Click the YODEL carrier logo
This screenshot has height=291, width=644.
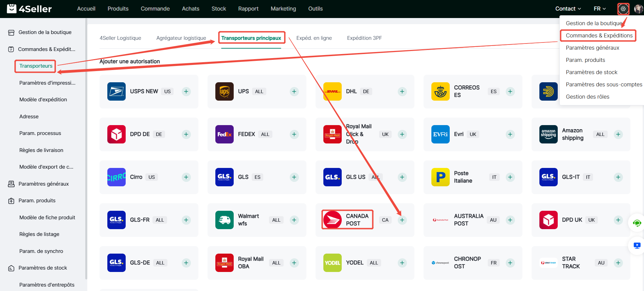[333, 263]
